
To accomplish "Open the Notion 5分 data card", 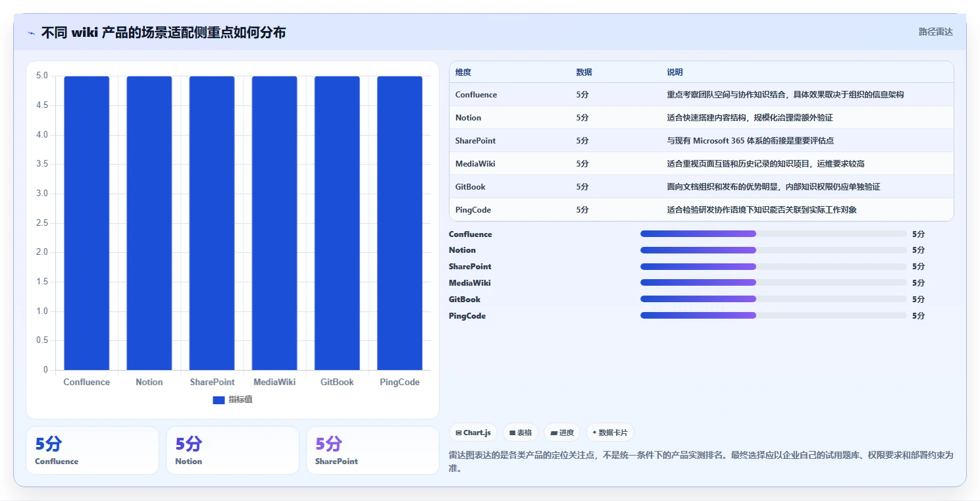I will click(232, 450).
